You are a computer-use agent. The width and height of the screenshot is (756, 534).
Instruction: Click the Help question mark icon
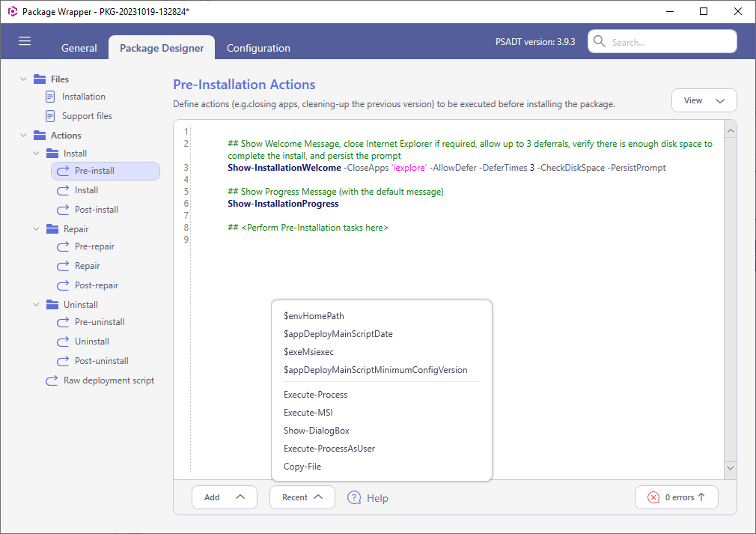(354, 498)
